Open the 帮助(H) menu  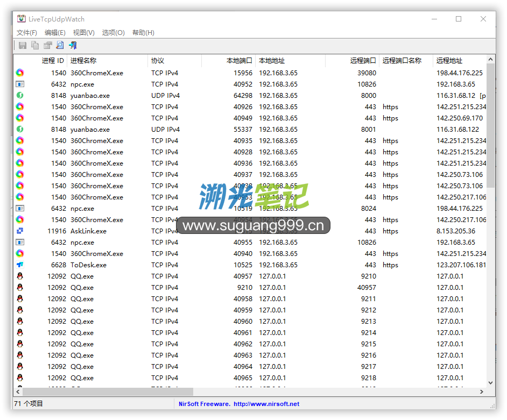pos(143,33)
